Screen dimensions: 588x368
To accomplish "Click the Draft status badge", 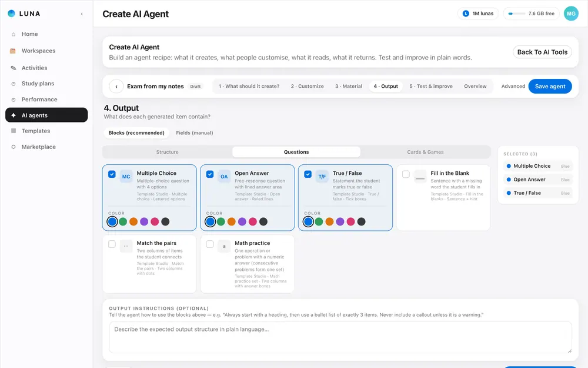I will tap(195, 87).
